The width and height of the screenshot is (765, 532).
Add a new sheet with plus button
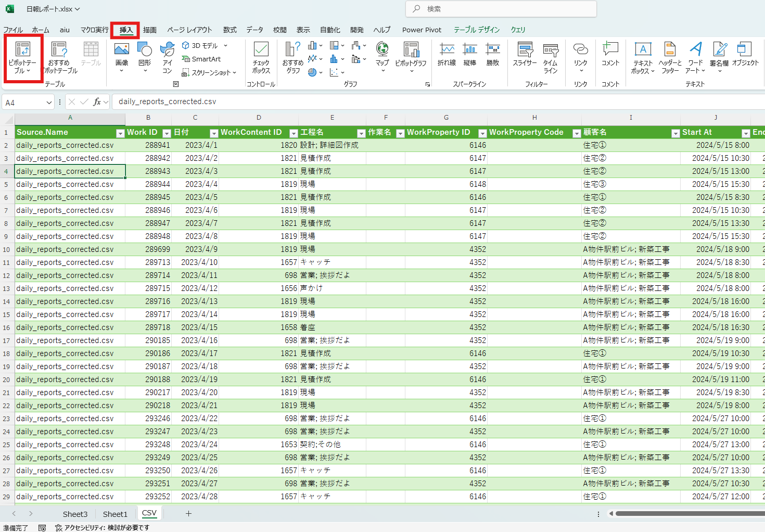(188, 513)
